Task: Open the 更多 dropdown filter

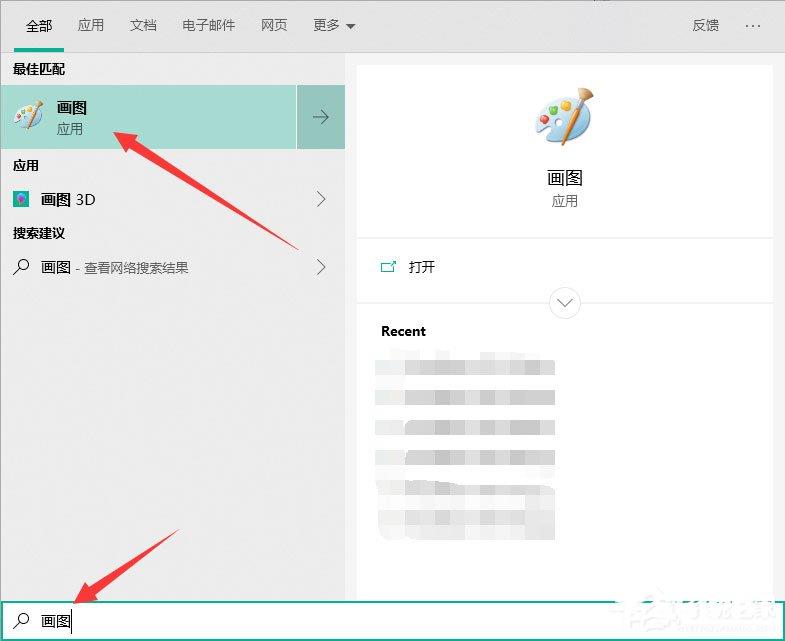Action: pyautogui.click(x=334, y=25)
